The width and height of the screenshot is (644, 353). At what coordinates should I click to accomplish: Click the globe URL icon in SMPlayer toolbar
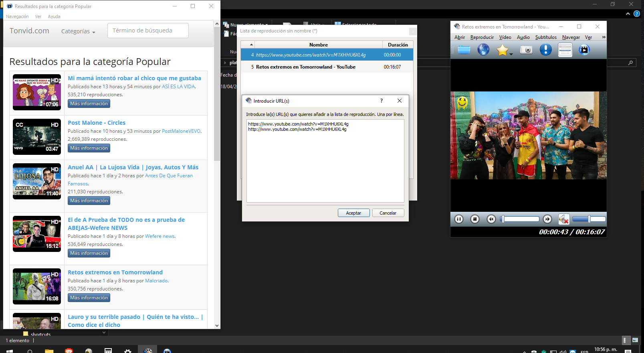[x=483, y=50]
